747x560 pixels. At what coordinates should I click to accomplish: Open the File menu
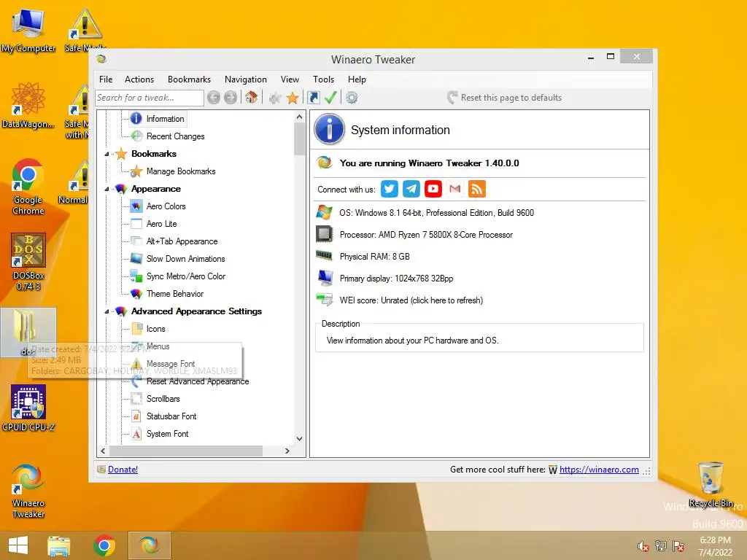(x=106, y=79)
